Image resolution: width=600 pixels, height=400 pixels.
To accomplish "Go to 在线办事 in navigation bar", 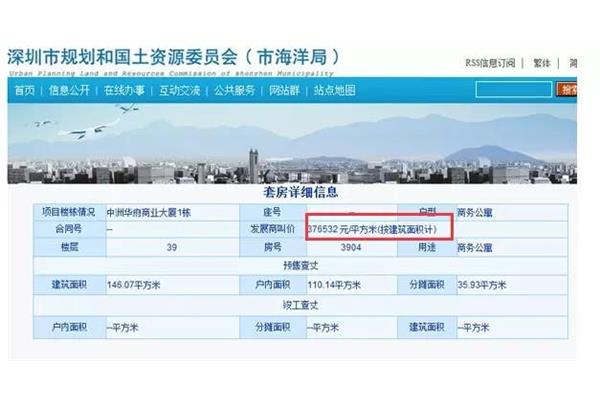I will 124,90.
